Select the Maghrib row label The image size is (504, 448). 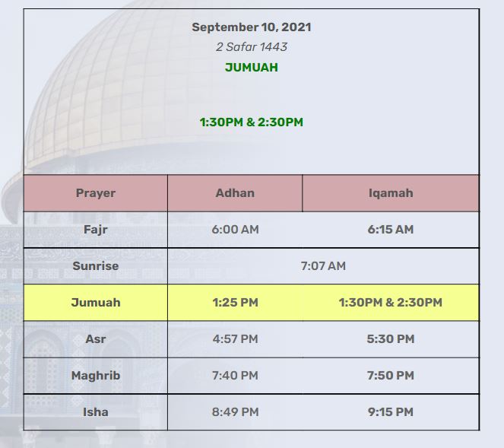point(96,376)
